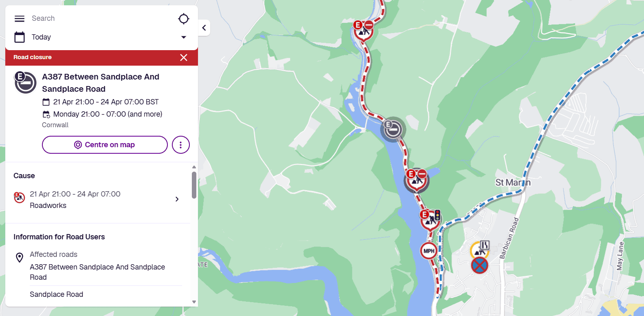Close the Road closure panel
The image size is (644, 316).
point(184,57)
